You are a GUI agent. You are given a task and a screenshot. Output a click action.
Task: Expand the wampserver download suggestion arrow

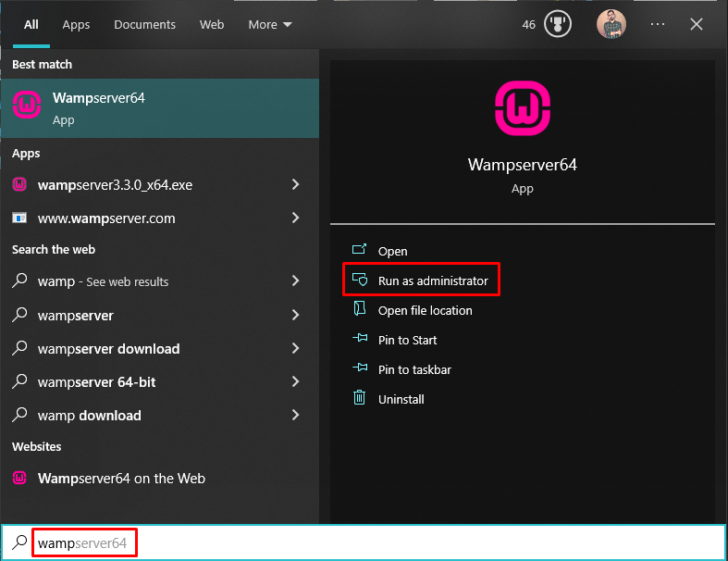point(296,348)
